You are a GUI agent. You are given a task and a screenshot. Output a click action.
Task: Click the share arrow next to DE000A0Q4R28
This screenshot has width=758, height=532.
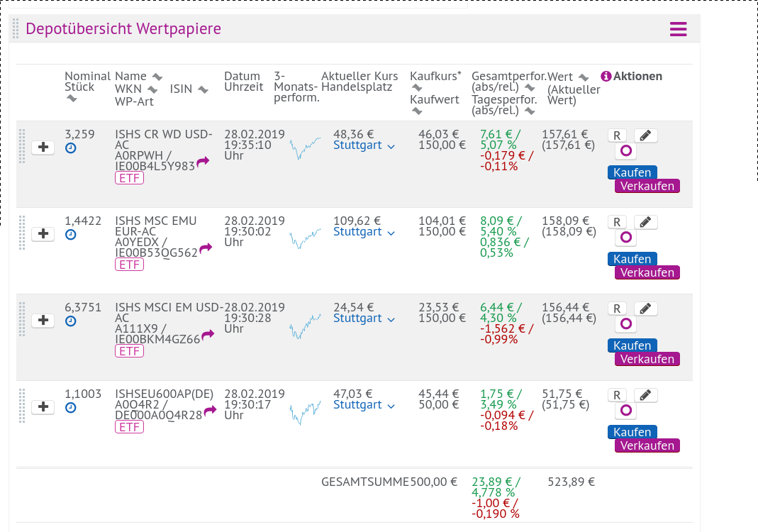tap(211, 411)
